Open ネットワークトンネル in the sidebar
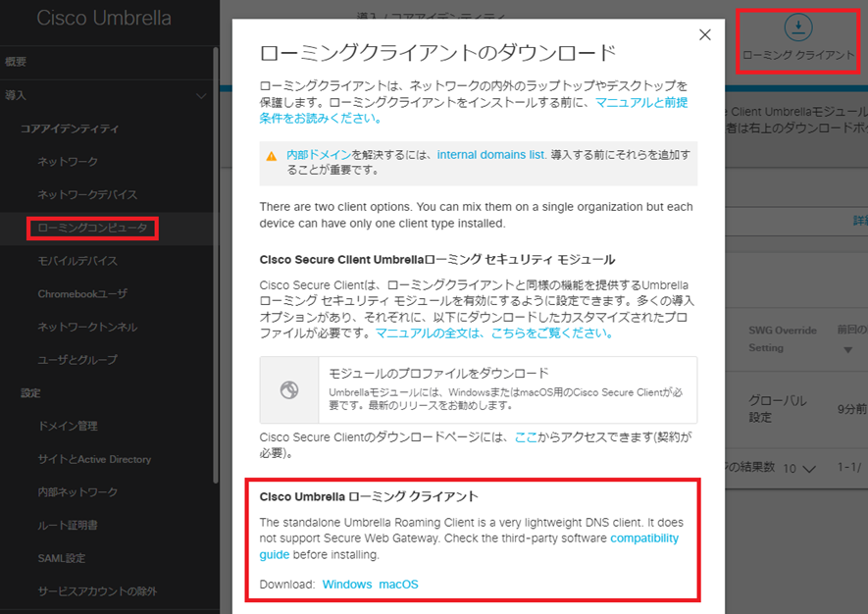Image resolution: width=868 pixels, height=614 pixels. point(87,328)
